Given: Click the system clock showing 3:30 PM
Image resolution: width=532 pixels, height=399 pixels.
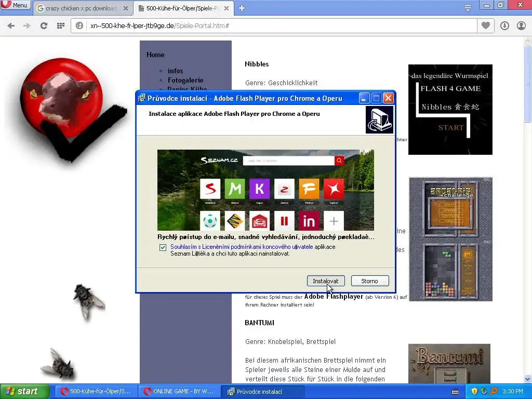Looking at the screenshot, I should 513,392.
